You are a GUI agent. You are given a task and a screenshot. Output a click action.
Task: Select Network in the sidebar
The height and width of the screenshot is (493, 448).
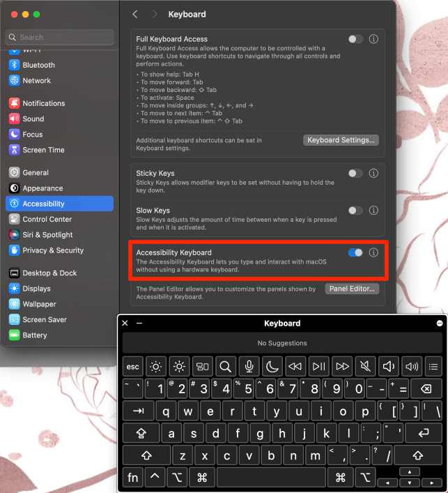coord(60,80)
